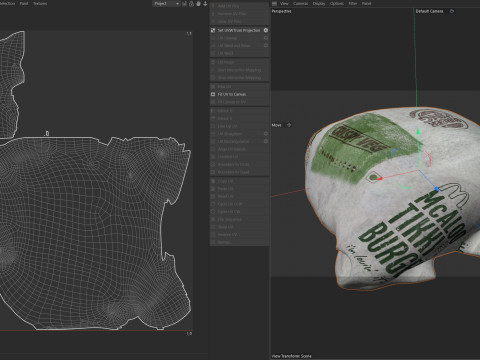Open the viewport Display menu
The height and width of the screenshot is (360, 480).
point(319,4)
